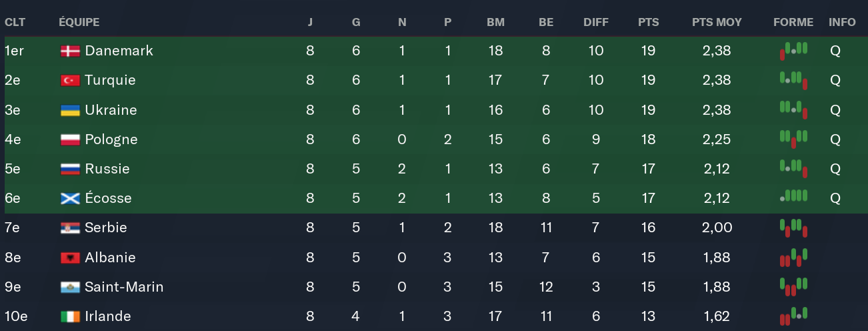Click the Pologne flag icon
Screen dimensions: 868x331
click(x=70, y=139)
